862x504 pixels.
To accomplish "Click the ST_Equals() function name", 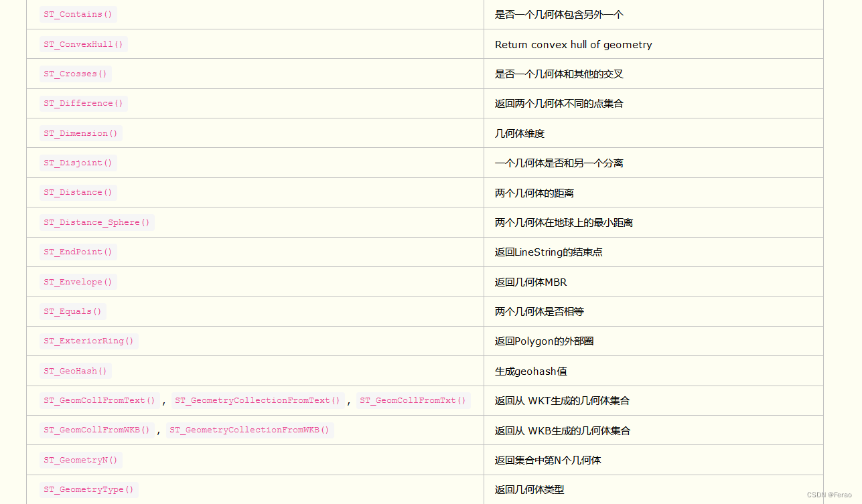I will (x=73, y=311).
